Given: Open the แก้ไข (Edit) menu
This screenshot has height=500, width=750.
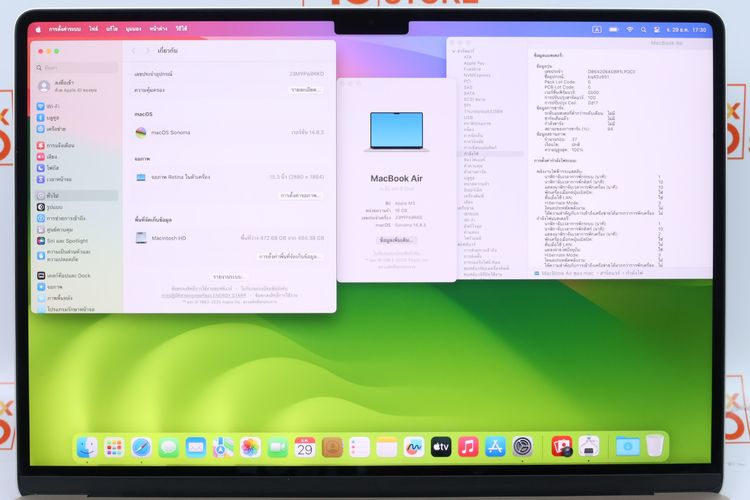Looking at the screenshot, I should 112,29.
